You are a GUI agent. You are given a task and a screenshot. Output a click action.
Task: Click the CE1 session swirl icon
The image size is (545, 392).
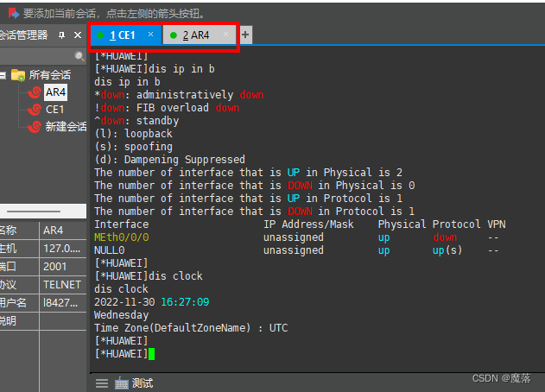pos(35,110)
